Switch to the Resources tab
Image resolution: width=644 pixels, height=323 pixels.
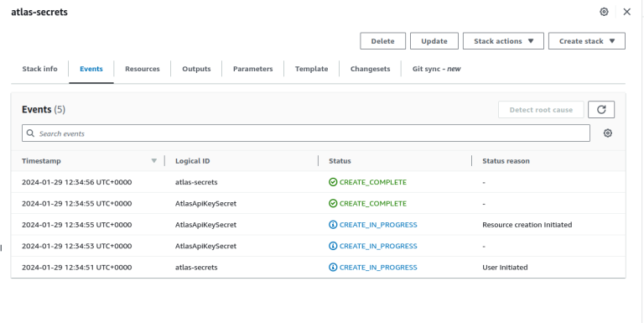coord(142,69)
